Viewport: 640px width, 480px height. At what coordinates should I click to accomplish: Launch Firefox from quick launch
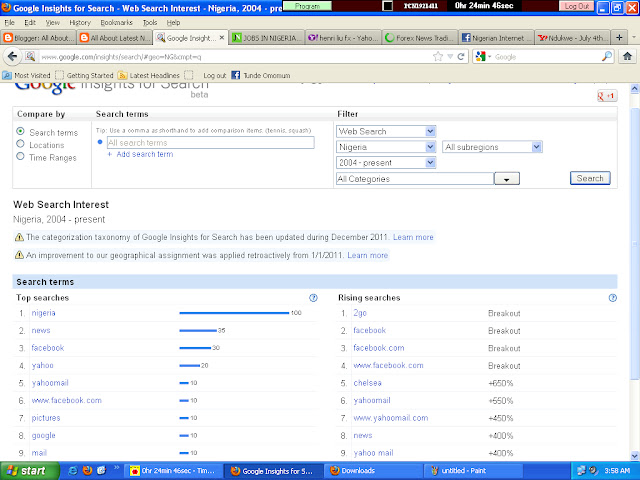tap(87, 471)
